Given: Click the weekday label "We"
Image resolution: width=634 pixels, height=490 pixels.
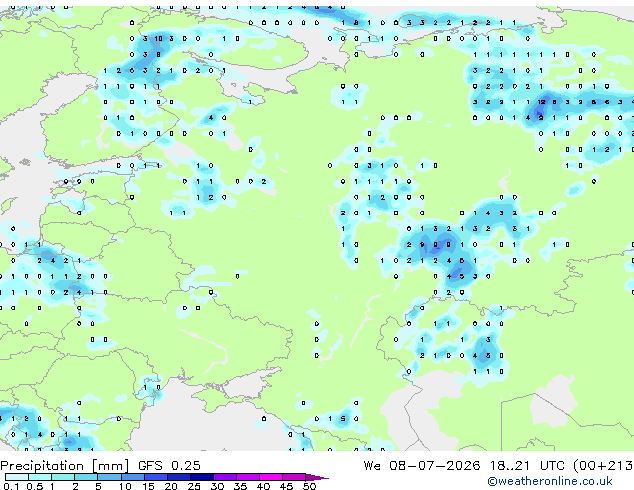Looking at the screenshot, I should (x=372, y=466).
